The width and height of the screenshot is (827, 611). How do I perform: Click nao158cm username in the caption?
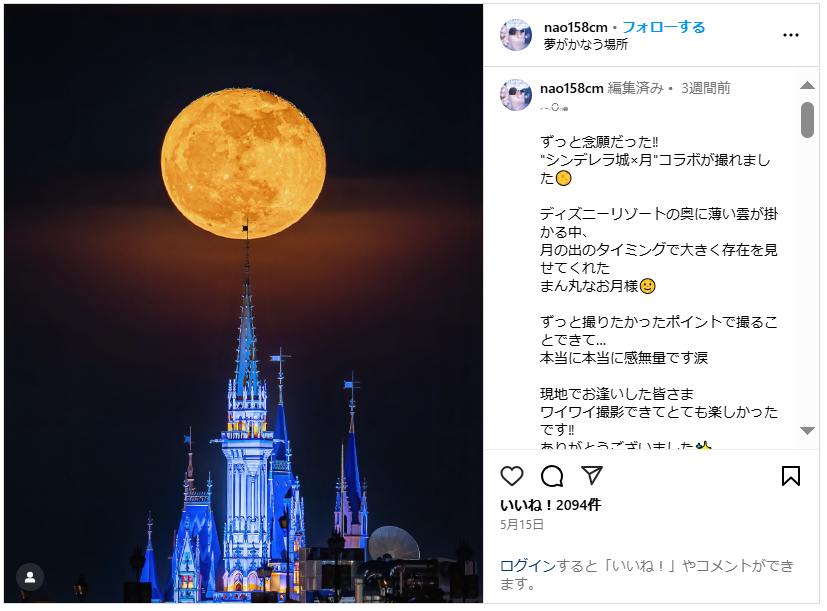tap(572, 88)
